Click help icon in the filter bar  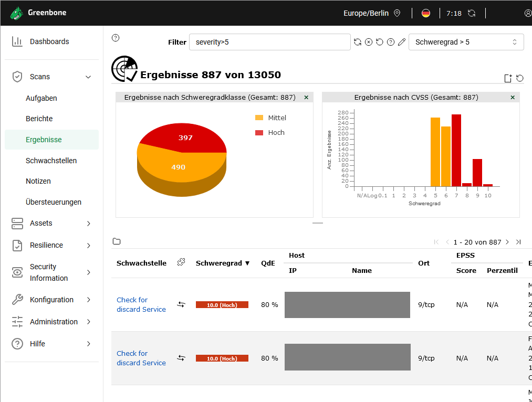[391, 42]
